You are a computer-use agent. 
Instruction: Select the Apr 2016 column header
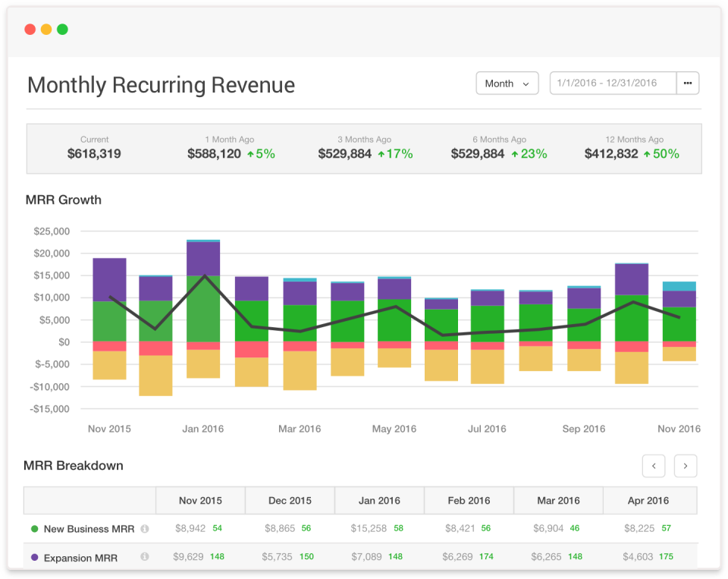tap(648, 501)
